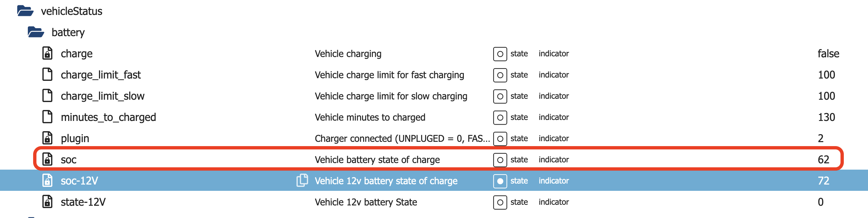868x218 pixels.
Task: Click the locked file icon for soc
Action: click(47, 159)
